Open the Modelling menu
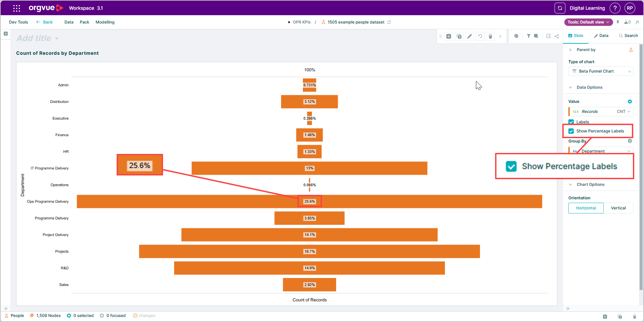The height and width of the screenshot is (322, 644). click(x=105, y=22)
